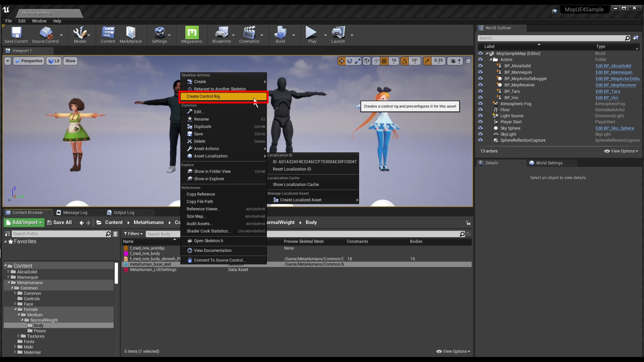The image size is (644, 362).
Task: Toggle visibility of BP_Taro actor
Action: coord(480,92)
